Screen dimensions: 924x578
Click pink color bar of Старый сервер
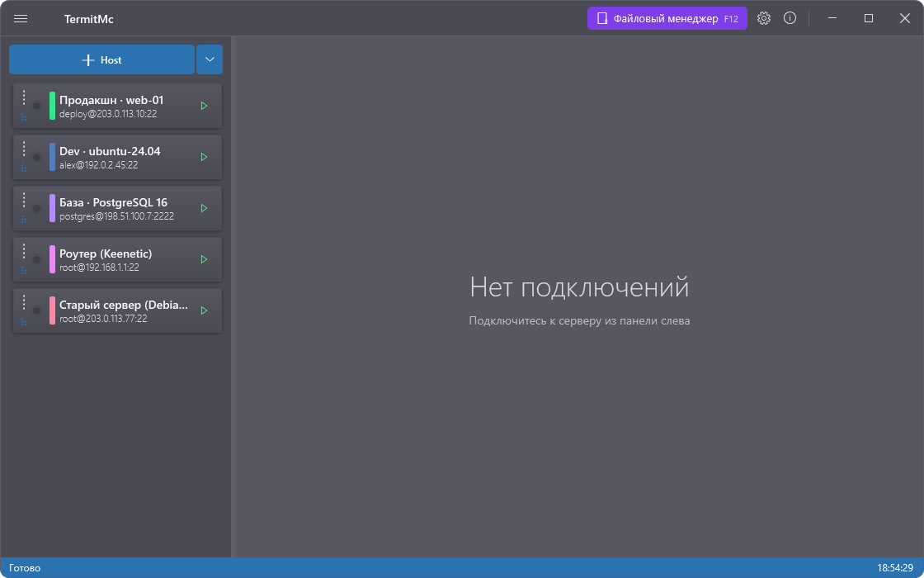click(x=53, y=310)
